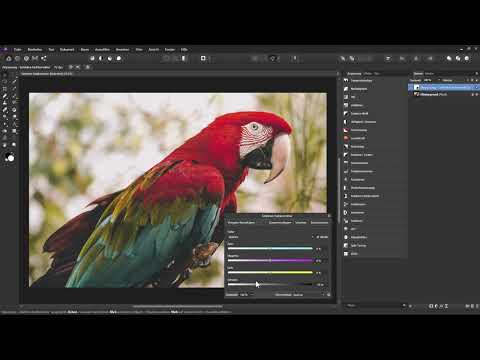Image resolution: width=480 pixels, height=360 pixels.
Task: Close the Selektive Farbkorrektur dialog
Action: 329,216
